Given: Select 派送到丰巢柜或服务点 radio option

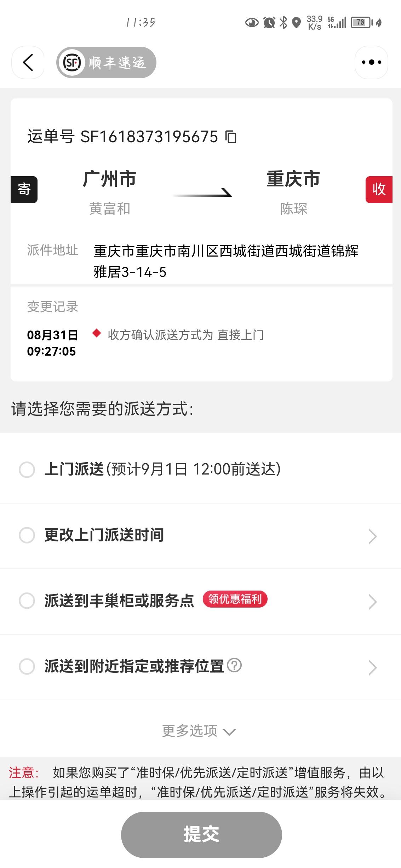Looking at the screenshot, I should coord(27,601).
